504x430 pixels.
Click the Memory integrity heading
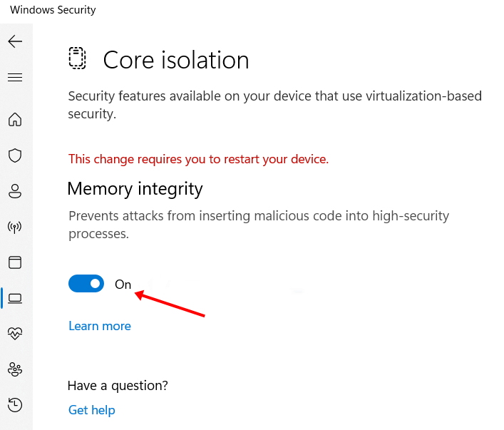[135, 188]
